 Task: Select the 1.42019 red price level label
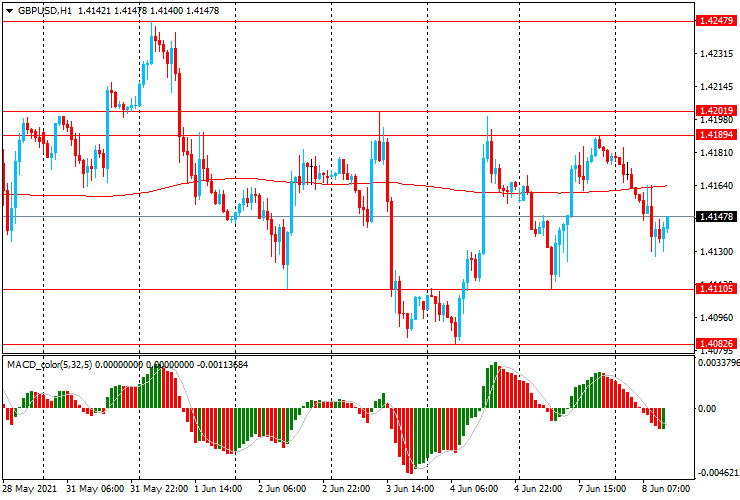717,111
